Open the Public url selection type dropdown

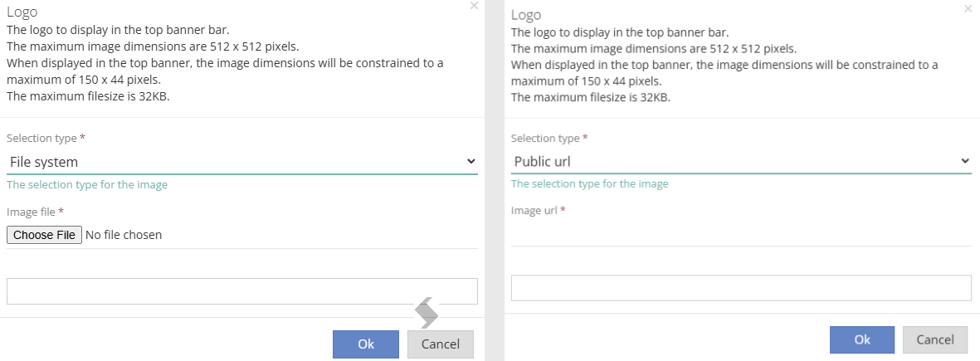[x=741, y=161]
